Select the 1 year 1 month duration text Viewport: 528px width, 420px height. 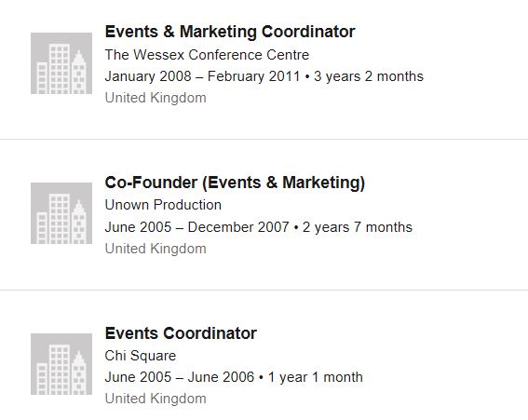coord(316,377)
